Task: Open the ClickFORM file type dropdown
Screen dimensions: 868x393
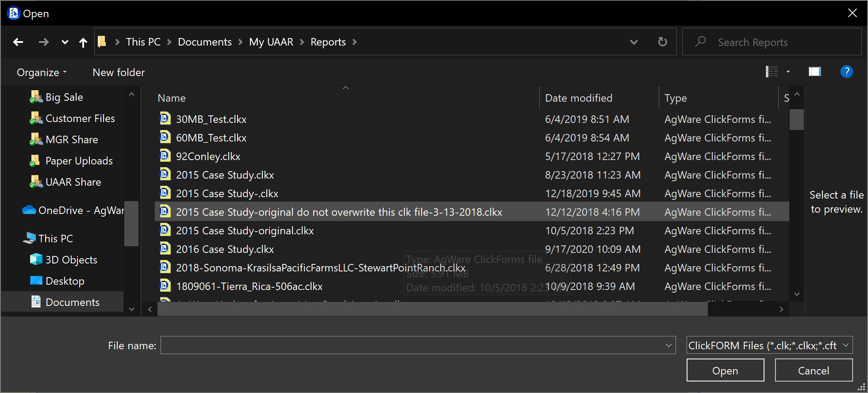Action: tap(769, 345)
